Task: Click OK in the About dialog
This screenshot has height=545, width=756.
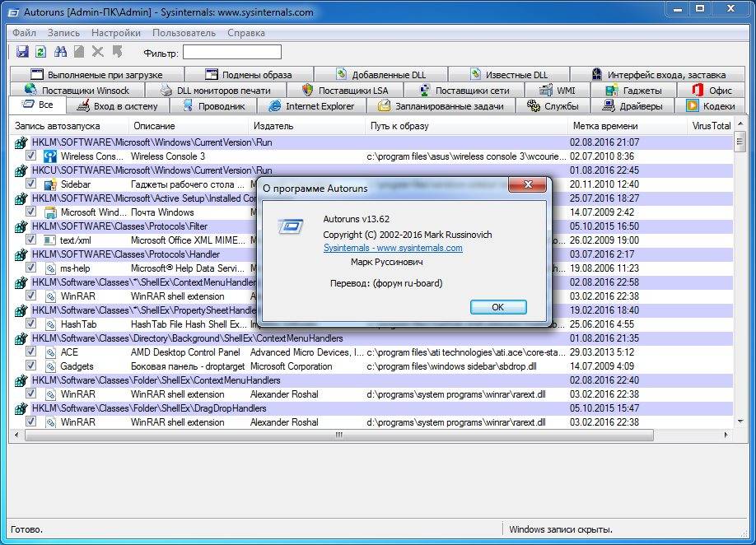Action: tap(498, 307)
